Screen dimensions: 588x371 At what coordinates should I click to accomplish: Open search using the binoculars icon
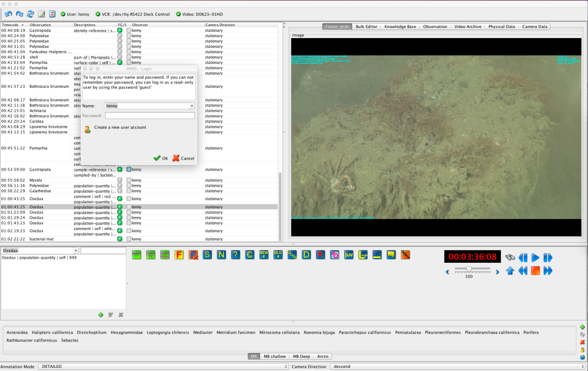510,258
